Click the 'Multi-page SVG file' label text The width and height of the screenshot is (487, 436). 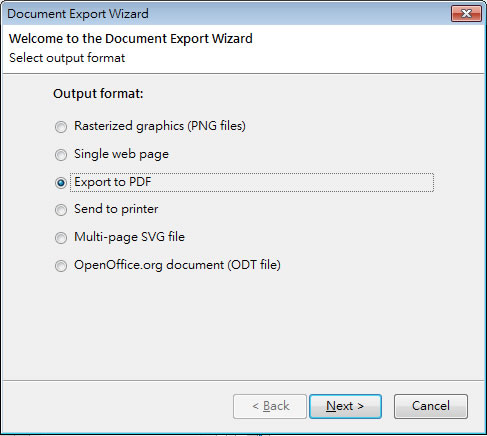click(x=129, y=237)
